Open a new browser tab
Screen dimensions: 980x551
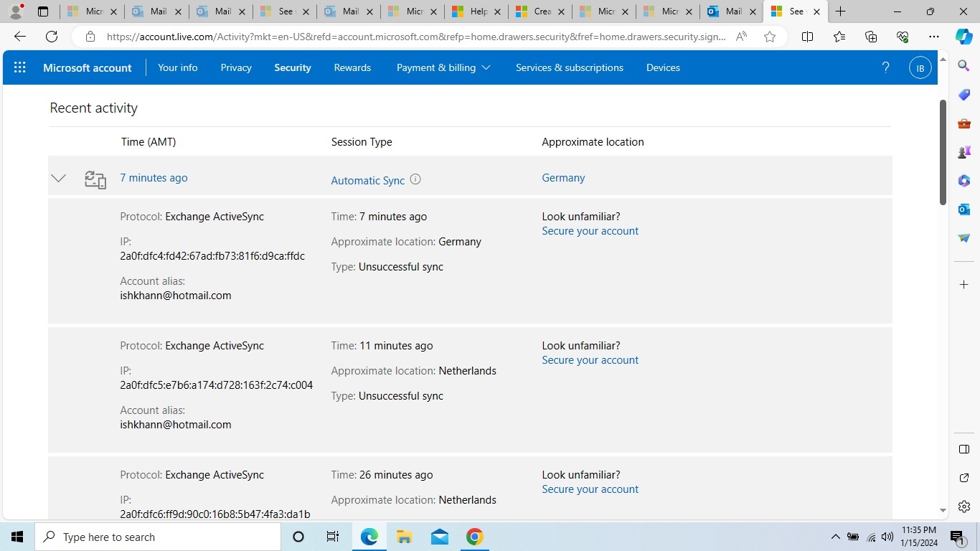(x=841, y=11)
